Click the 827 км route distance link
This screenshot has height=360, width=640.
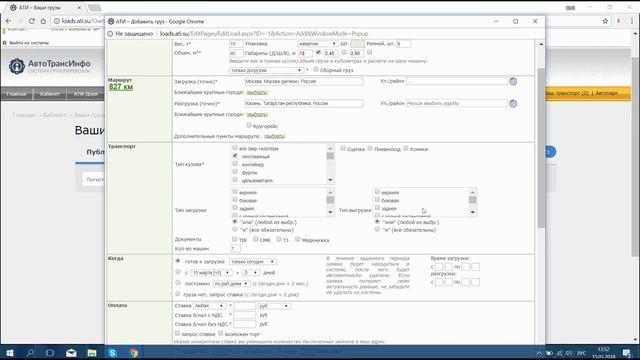point(121,87)
